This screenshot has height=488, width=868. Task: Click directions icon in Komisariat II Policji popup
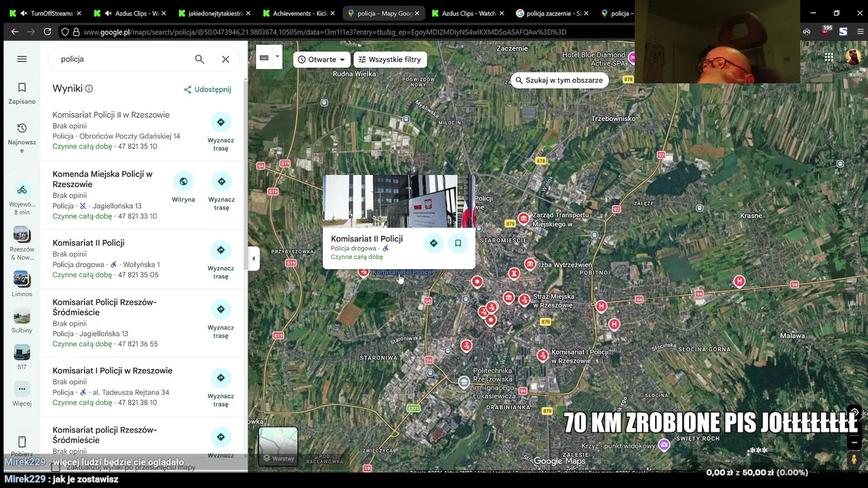coord(433,243)
